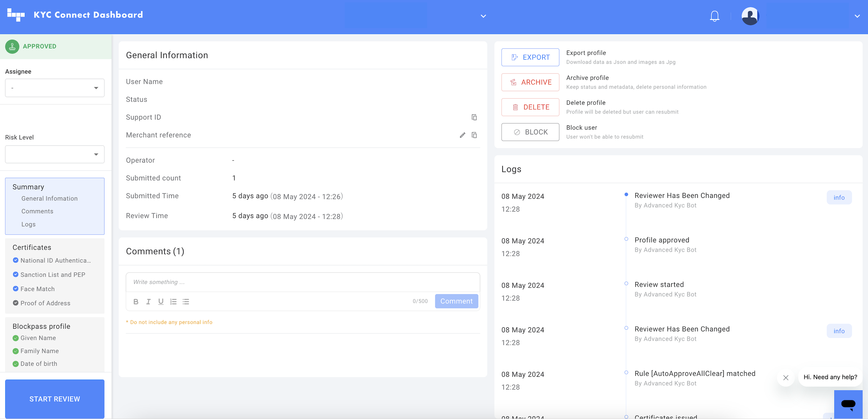868x419 pixels.
Task: Go to Logs in sidebar
Action: pos(28,224)
